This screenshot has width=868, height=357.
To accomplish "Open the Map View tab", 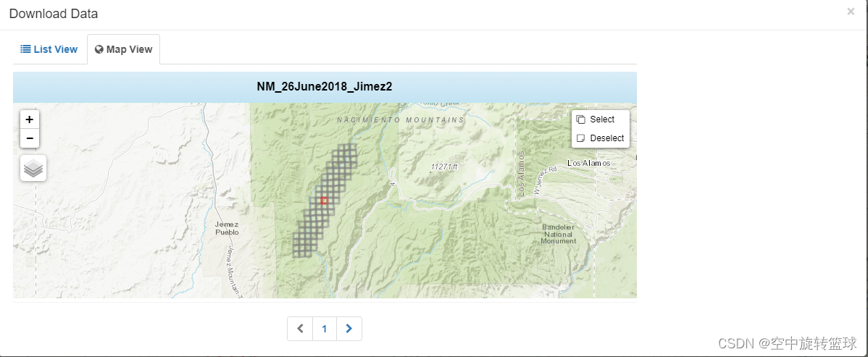I will pyautogui.click(x=123, y=49).
